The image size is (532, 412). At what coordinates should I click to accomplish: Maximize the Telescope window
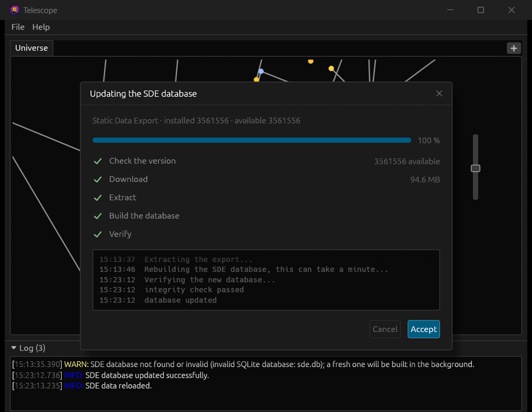pyautogui.click(x=481, y=10)
